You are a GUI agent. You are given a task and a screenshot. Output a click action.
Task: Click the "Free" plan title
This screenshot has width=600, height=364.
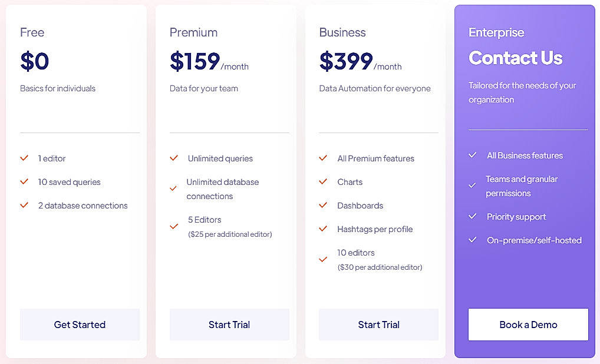(32, 32)
